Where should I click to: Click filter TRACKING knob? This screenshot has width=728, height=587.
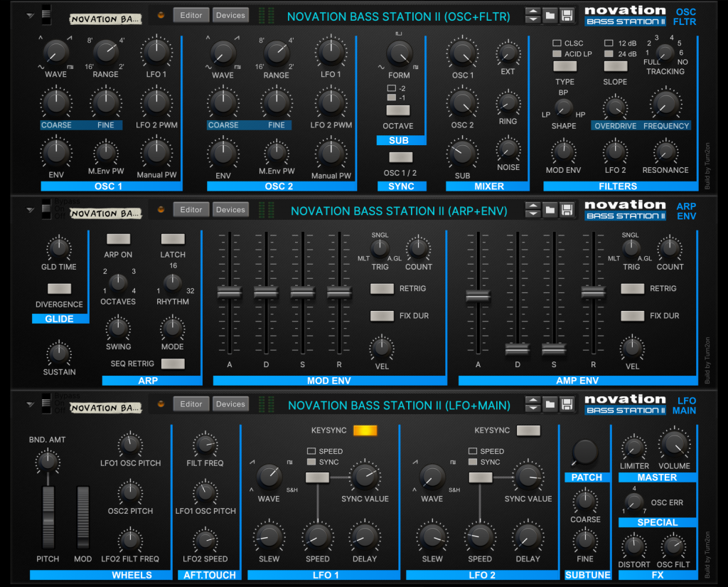(665, 53)
